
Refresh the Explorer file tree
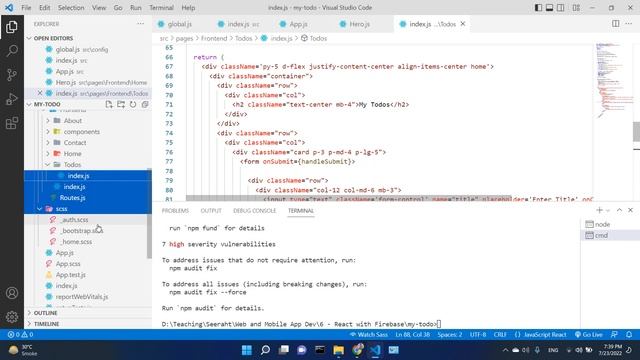(133, 104)
